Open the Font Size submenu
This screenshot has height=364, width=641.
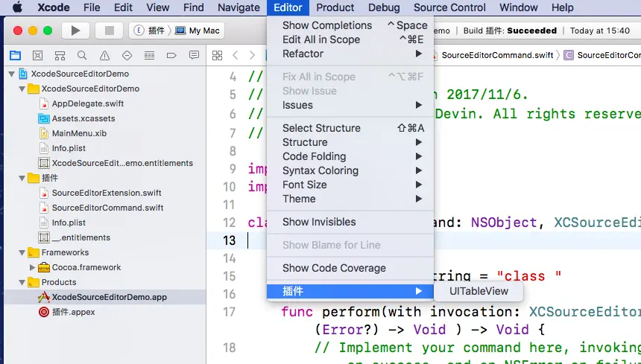(x=350, y=185)
